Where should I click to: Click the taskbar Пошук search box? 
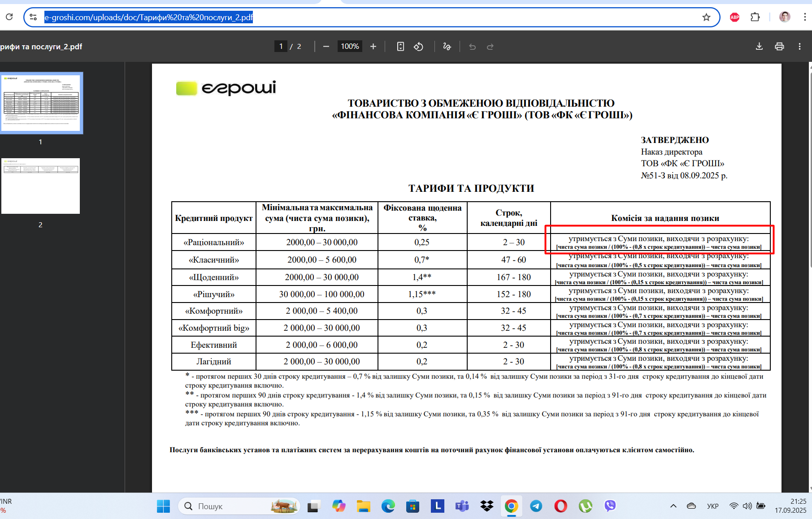[x=239, y=506]
